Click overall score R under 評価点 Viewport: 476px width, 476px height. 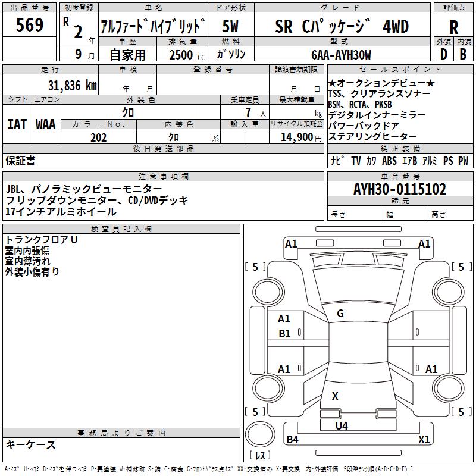click(453, 27)
